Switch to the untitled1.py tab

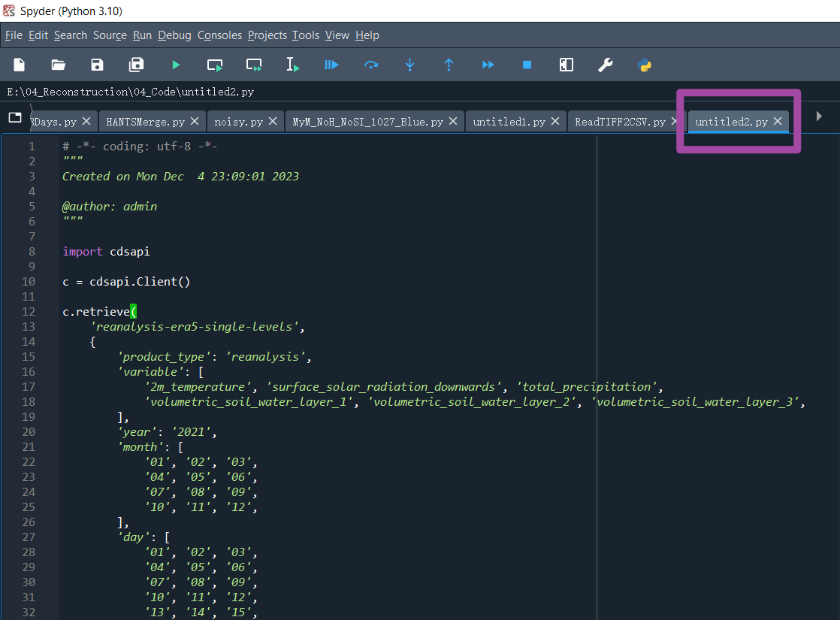click(509, 122)
